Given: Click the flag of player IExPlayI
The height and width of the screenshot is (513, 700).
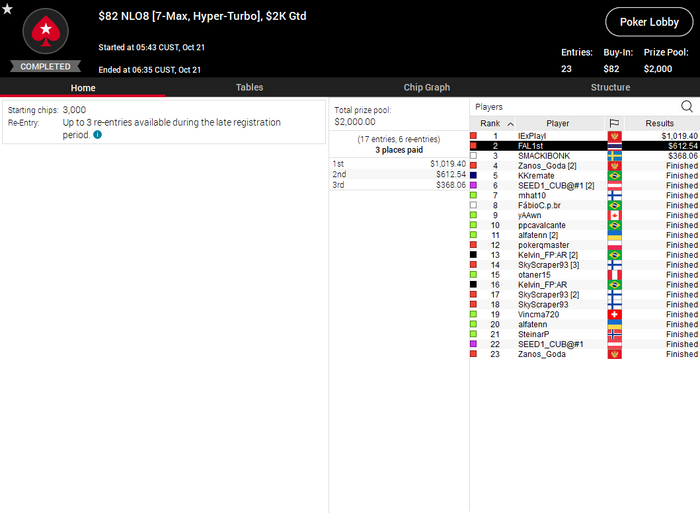Looking at the screenshot, I should (614, 136).
